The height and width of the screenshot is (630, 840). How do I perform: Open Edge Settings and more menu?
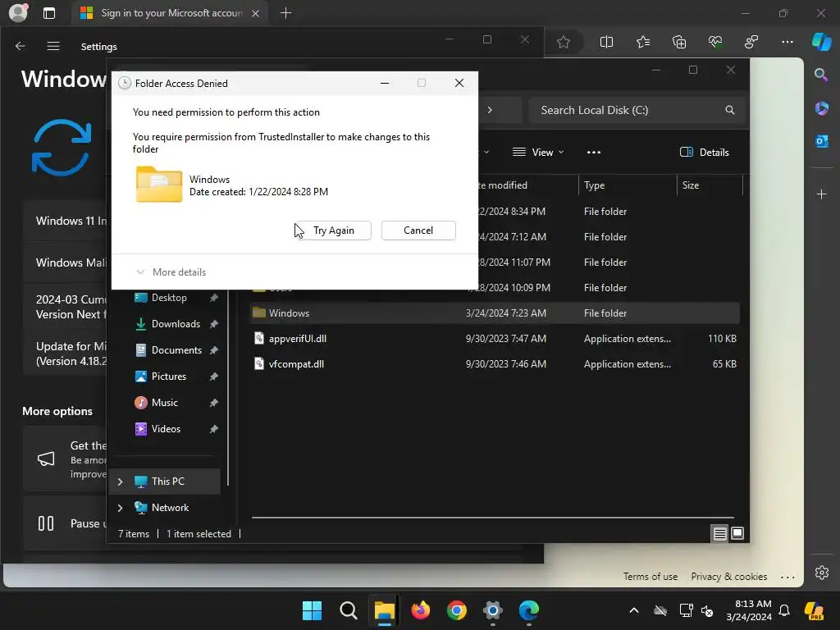[787, 42]
